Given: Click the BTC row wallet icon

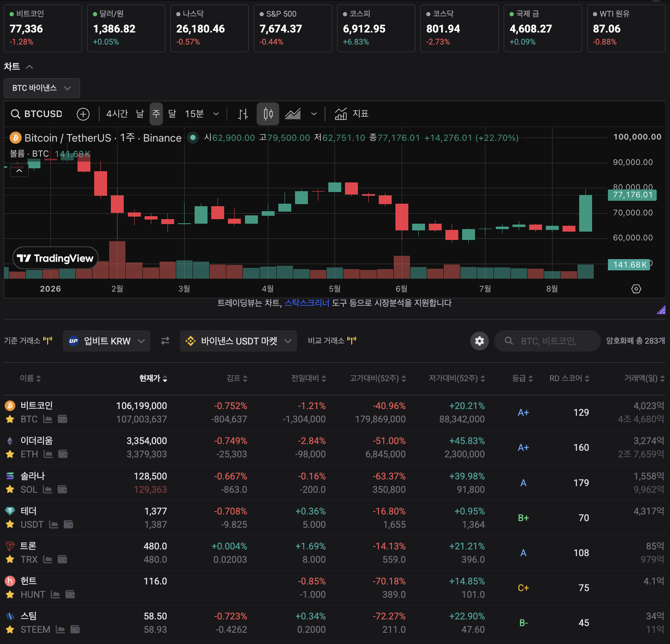Looking at the screenshot, I should point(62,419).
